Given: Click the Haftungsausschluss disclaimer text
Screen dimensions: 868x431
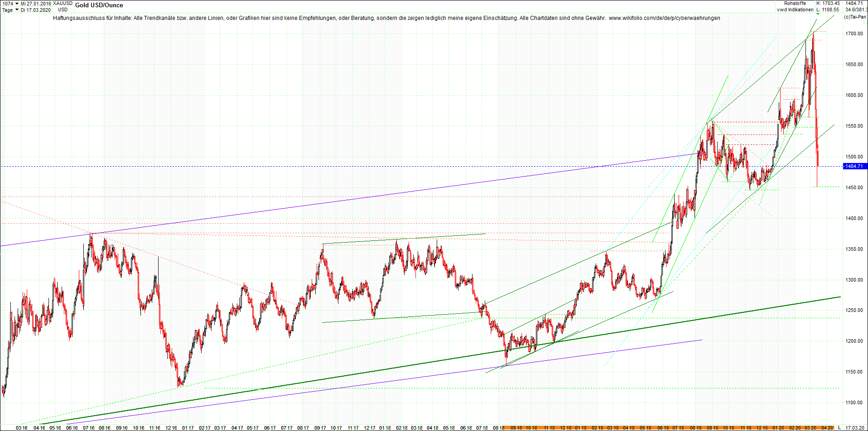Looking at the screenshot, I should 329,18.
